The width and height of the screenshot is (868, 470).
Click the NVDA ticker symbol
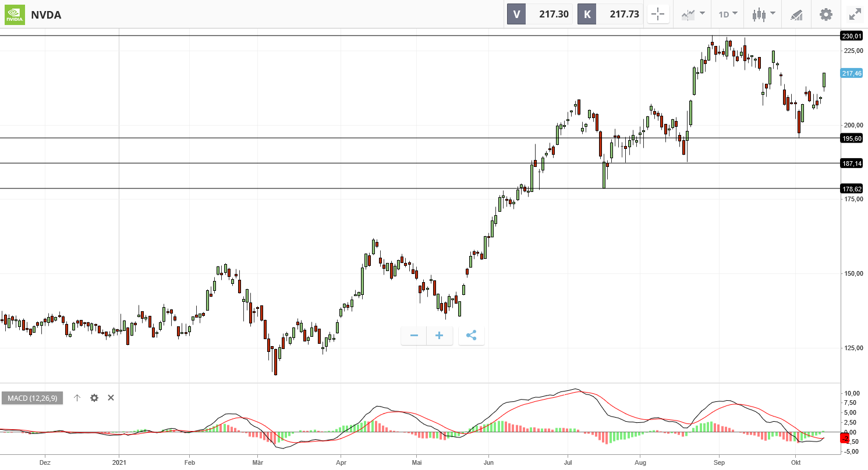46,15
